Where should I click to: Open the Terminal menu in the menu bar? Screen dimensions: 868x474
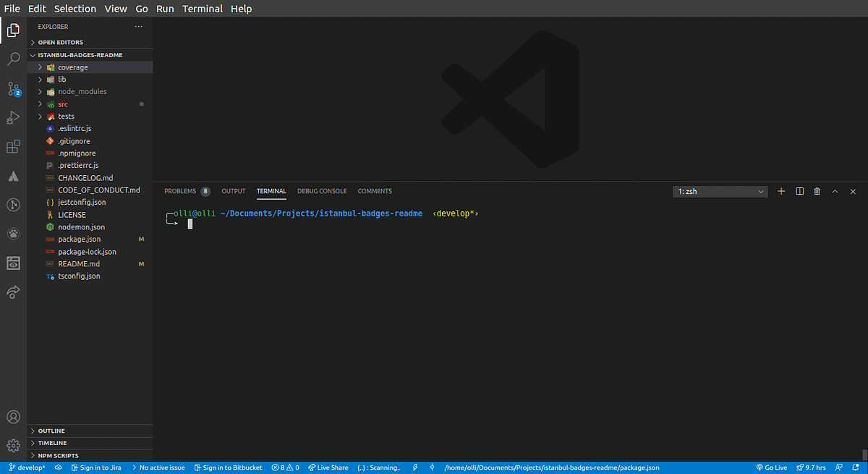(x=203, y=8)
